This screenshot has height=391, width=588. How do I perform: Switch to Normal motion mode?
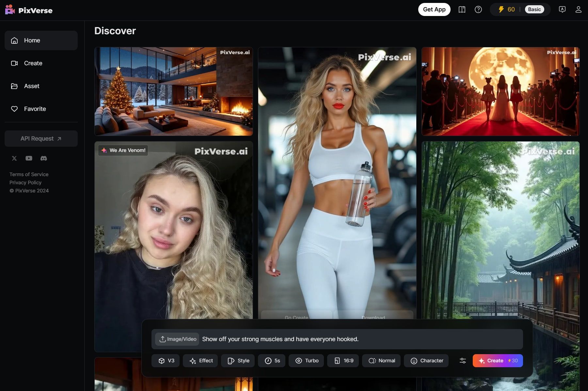tap(381, 361)
